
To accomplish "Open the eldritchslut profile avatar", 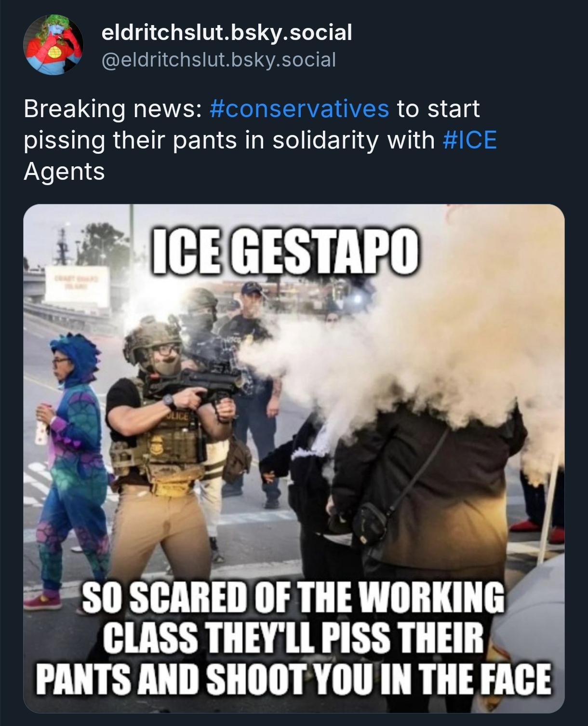I will pyautogui.click(x=53, y=45).
